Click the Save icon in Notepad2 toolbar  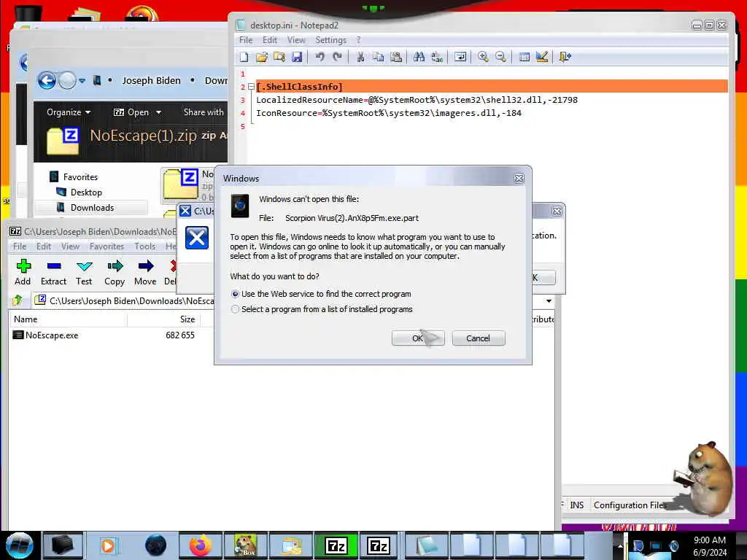pyautogui.click(x=297, y=57)
